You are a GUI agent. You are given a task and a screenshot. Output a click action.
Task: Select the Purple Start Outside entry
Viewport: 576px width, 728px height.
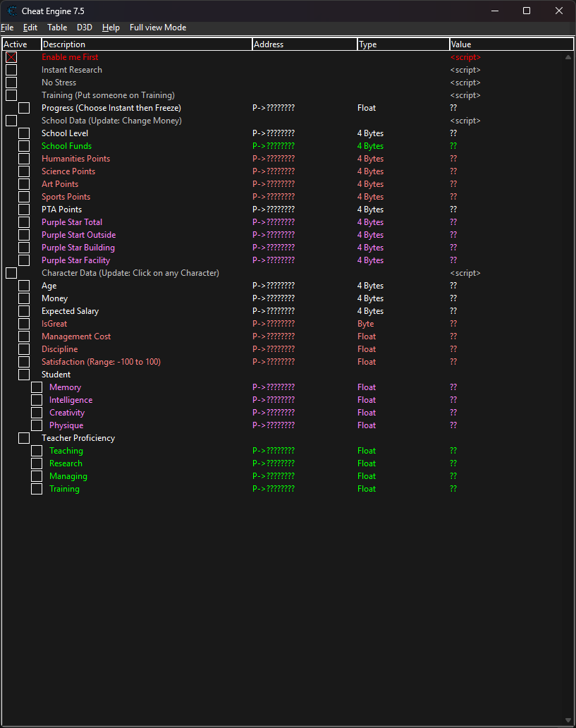(79, 235)
